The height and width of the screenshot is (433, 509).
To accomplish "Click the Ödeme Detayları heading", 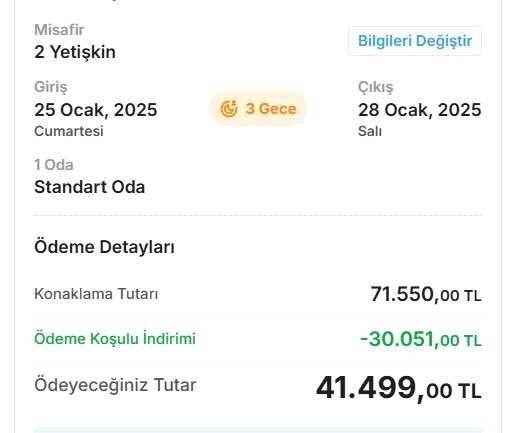I will click(104, 247).
